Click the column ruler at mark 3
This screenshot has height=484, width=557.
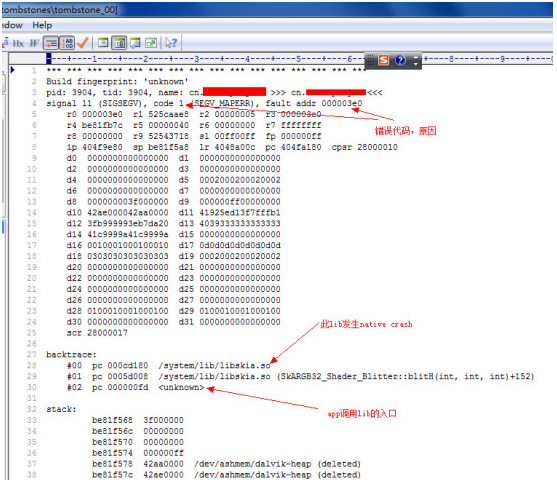coord(196,59)
